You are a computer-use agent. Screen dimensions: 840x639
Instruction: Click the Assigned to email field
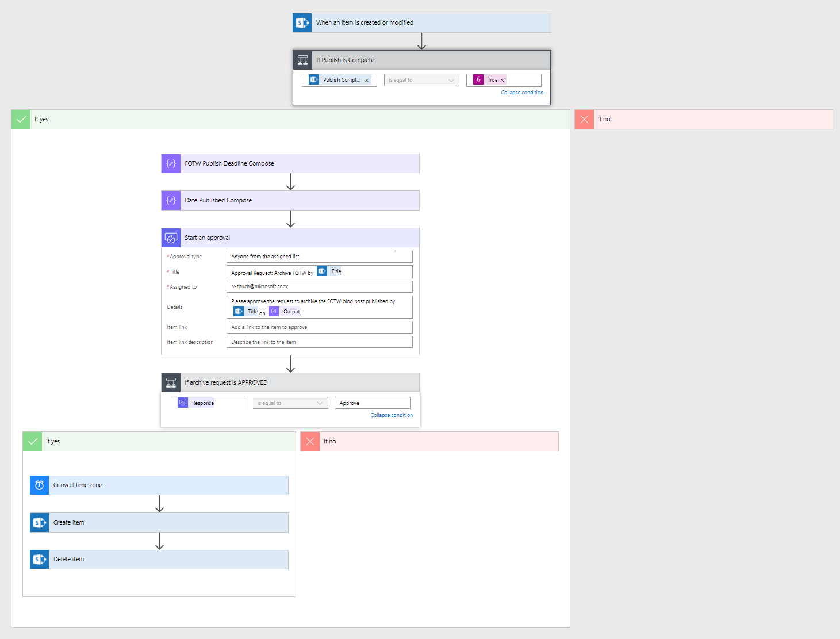tap(319, 286)
